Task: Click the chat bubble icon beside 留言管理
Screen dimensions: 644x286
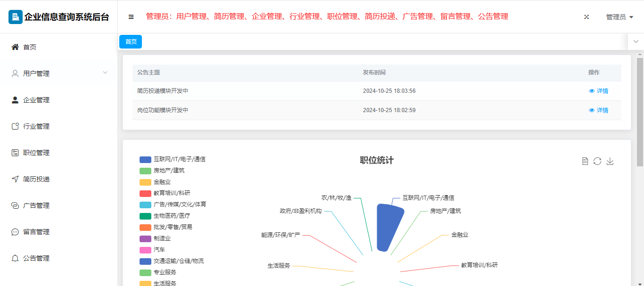Action: coord(15,232)
